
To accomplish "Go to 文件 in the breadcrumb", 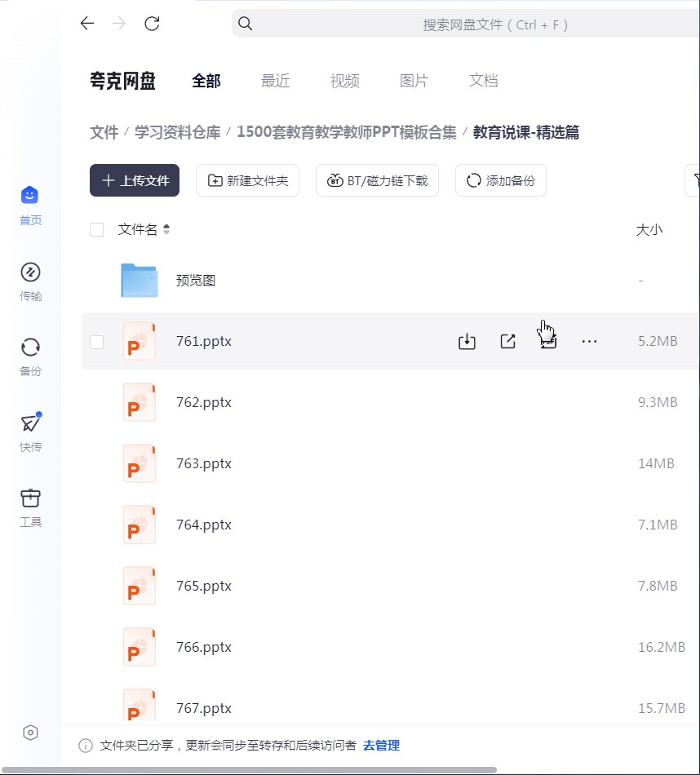I will (x=104, y=132).
